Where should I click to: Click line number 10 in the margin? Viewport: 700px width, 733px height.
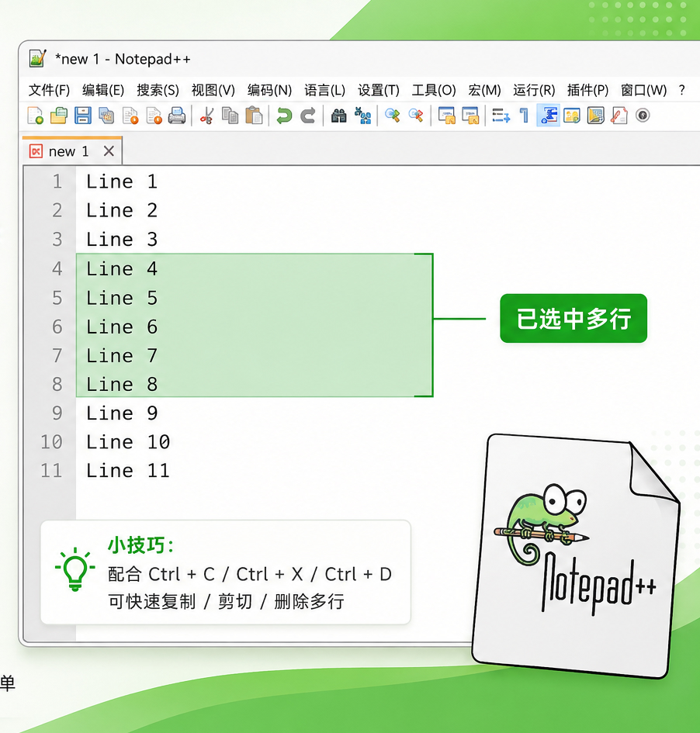pos(51,442)
